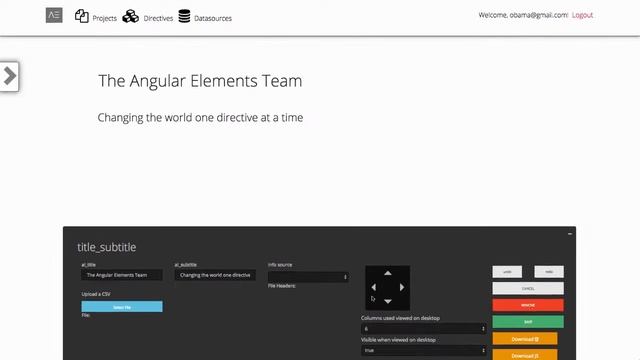This screenshot has height=360, width=640.
Task: Click the lower Download JS button
Action: [525, 355]
